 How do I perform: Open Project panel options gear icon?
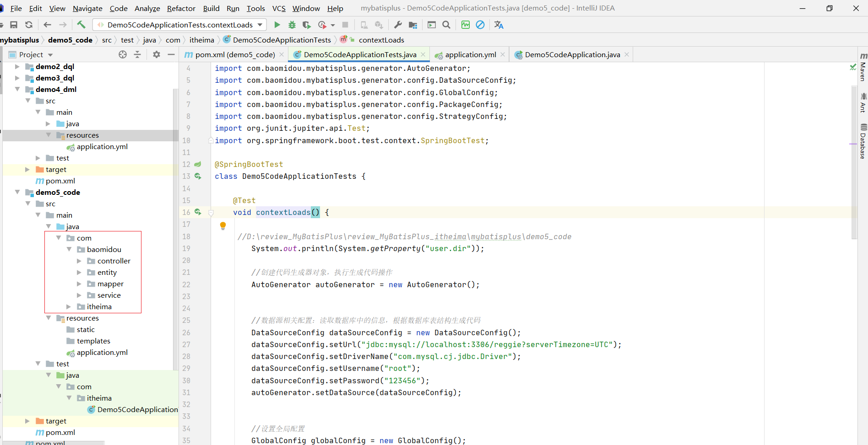point(157,54)
